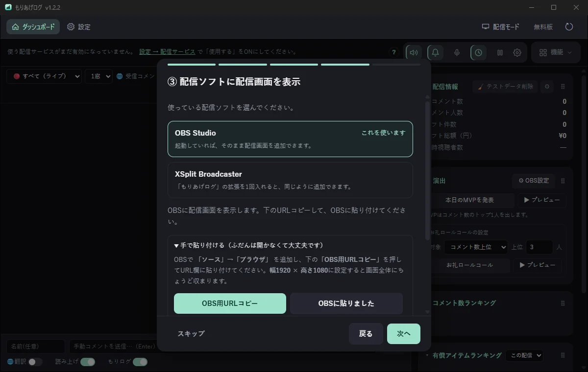Click the question mark help icon
Image resolution: width=588 pixels, height=372 pixels.
click(x=393, y=52)
